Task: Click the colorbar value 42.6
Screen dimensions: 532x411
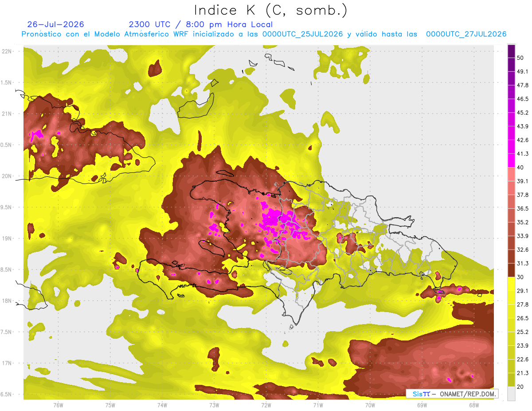Action: pyautogui.click(x=523, y=140)
